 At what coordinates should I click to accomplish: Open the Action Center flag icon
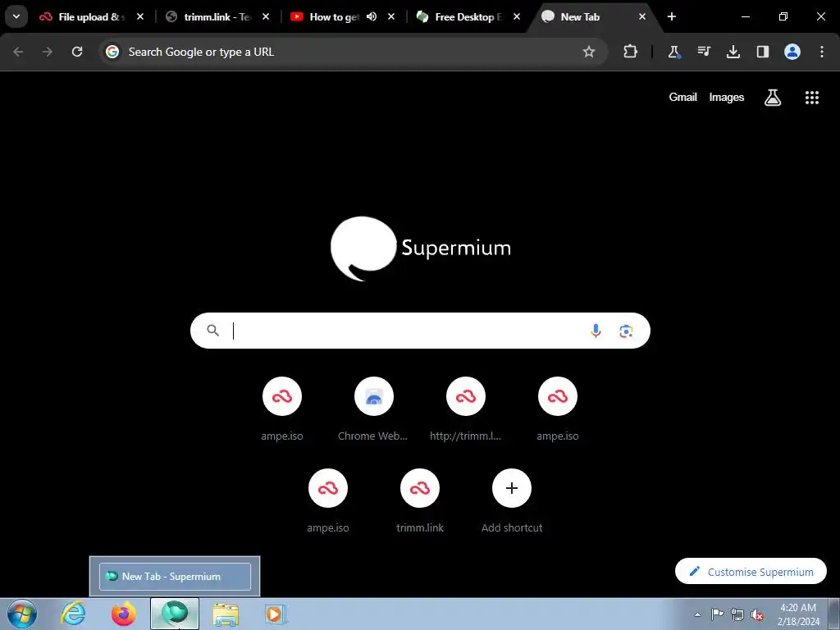pyautogui.click(x=717, y=614)
